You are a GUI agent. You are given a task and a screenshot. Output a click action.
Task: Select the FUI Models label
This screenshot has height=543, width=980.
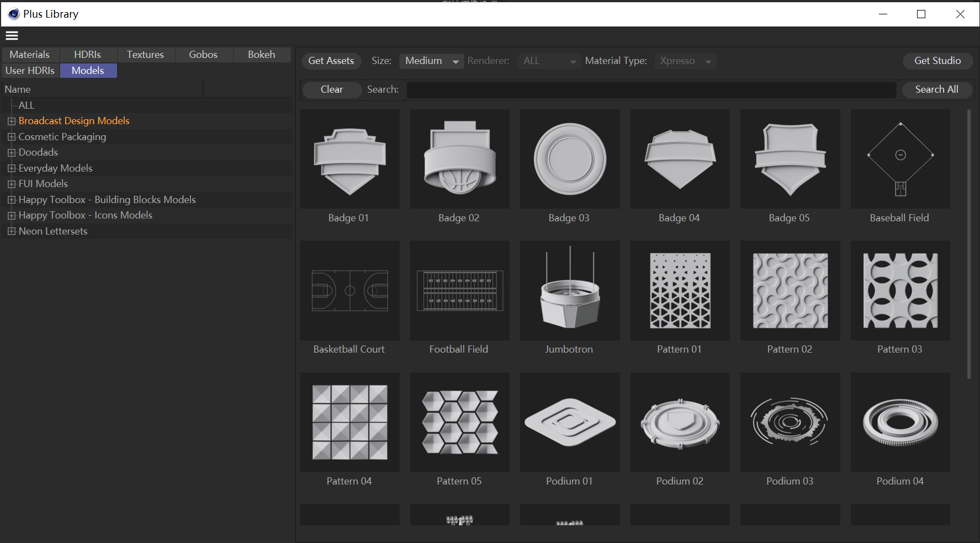[43, 184]
